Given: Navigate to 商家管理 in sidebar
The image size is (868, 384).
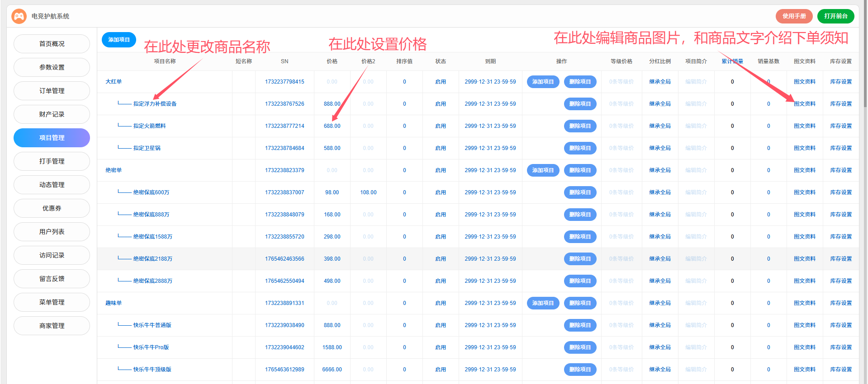Looking at the screenshot, I should click(52, 326).
